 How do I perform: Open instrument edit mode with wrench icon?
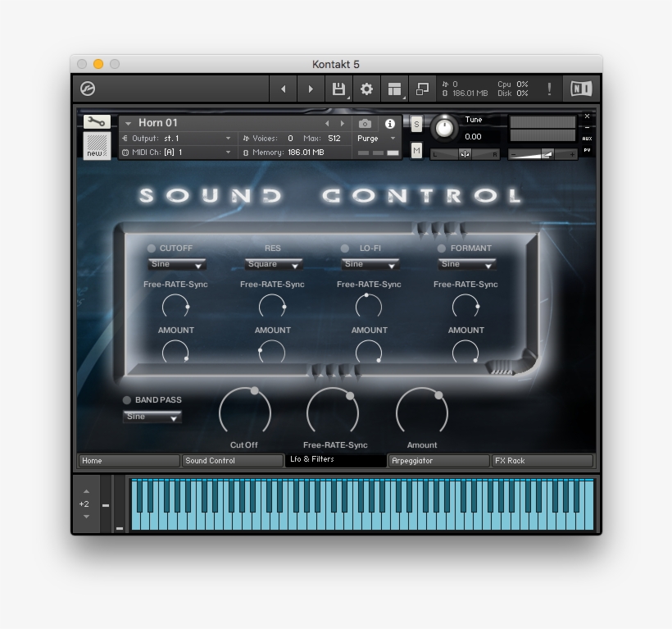(x=97, y=122)
